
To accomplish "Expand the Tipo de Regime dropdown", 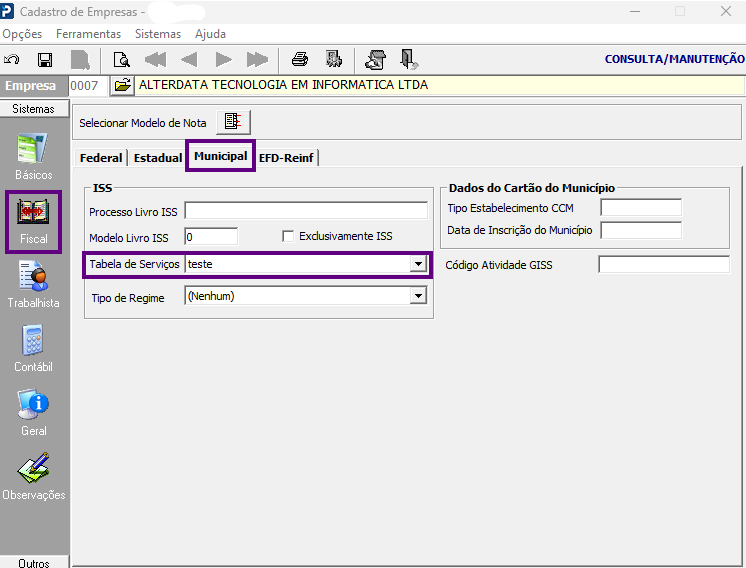I will 418,296.
